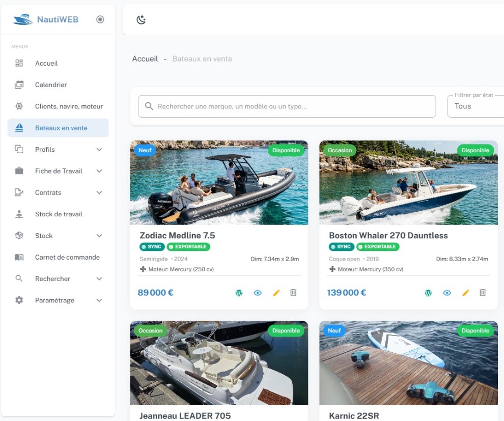Click Zodiac Medline 7.5 title
504x421 pixels.
(178, 236)
